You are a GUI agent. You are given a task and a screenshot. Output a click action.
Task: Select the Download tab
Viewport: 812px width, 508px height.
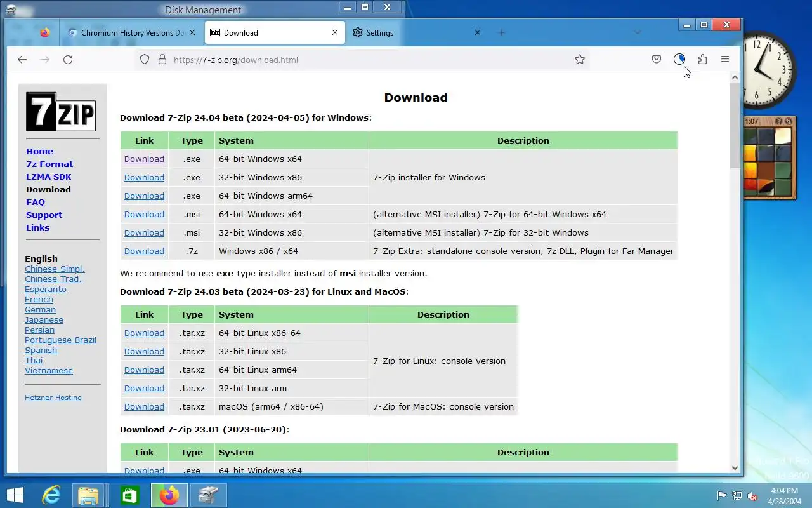275,32
